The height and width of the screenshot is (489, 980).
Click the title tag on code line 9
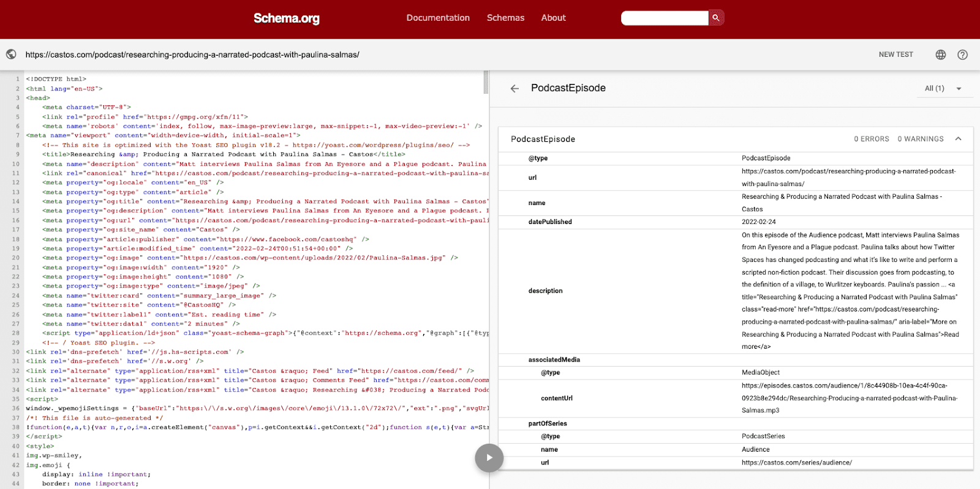coord(224,154)
